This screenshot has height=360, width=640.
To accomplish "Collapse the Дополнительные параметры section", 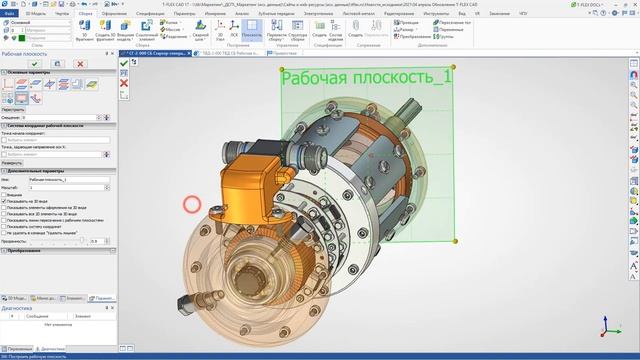I will (x=4, y=171).
